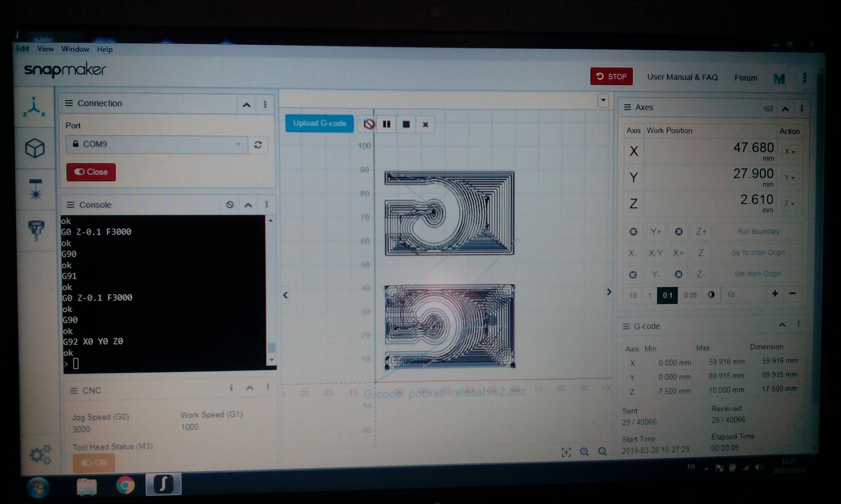Click the Upload G-code button
Viewport: 841px width, 504px height.
[319, 123]
